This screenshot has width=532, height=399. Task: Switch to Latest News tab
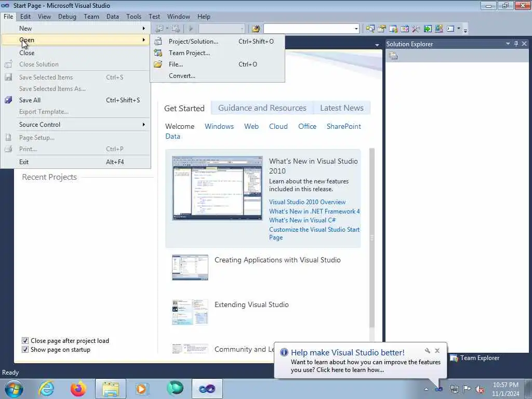[342, 108]
